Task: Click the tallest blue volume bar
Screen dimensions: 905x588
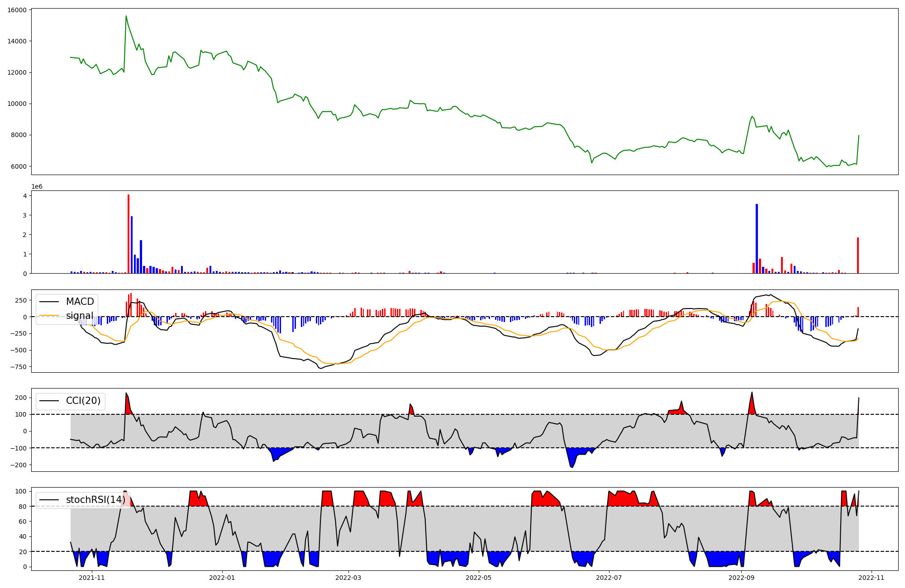Action: (757, 238)
